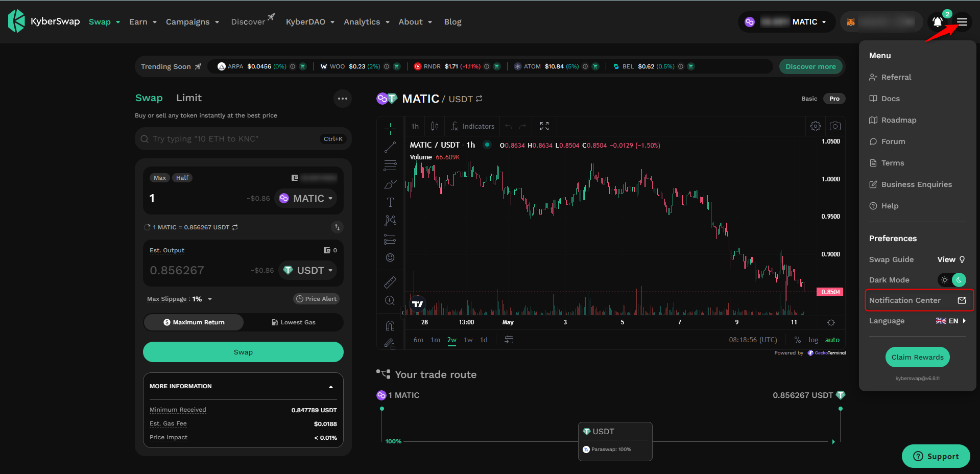Select the Fibonacci retracement tool
The image size is (980, 474).
pyautogui.click(x=390, y=165)
